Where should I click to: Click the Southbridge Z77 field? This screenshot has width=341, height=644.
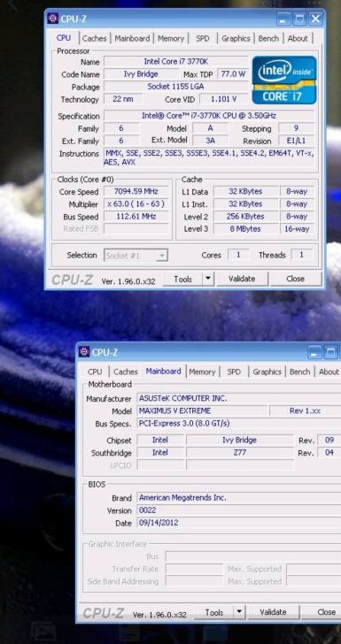(240, 453)
